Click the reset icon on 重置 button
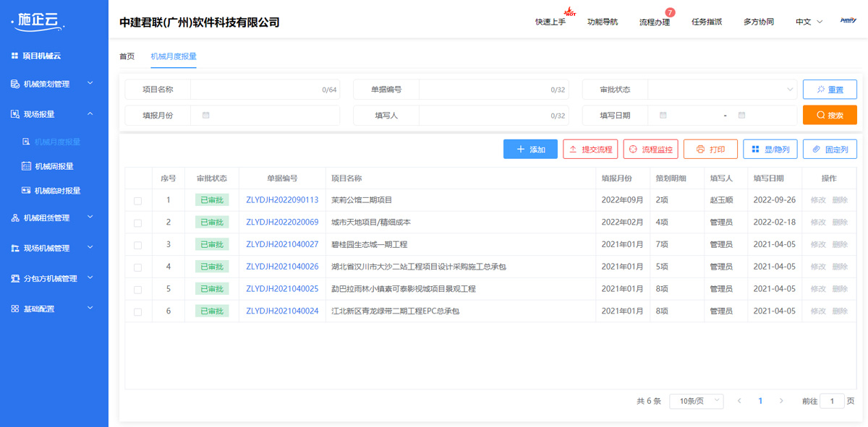 [821, 90]
